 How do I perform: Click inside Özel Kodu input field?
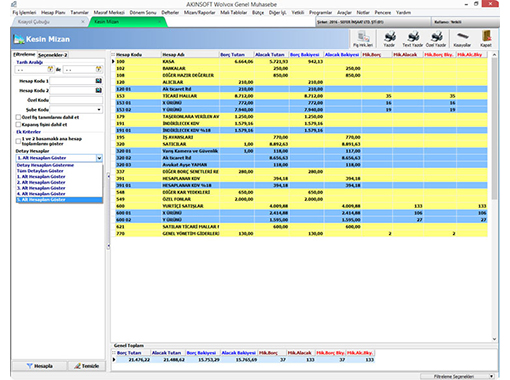point(76,100)
